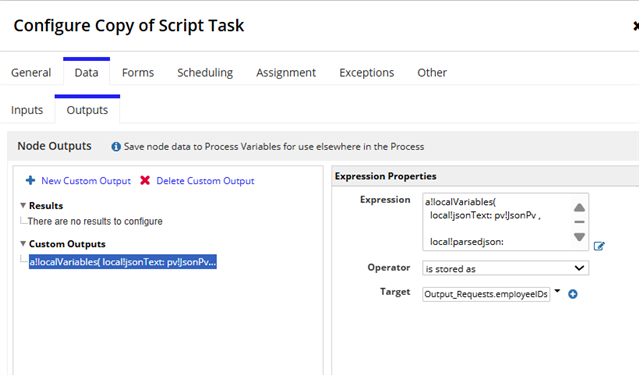Open the Target variable dropdown arrow

coord(557,291)
